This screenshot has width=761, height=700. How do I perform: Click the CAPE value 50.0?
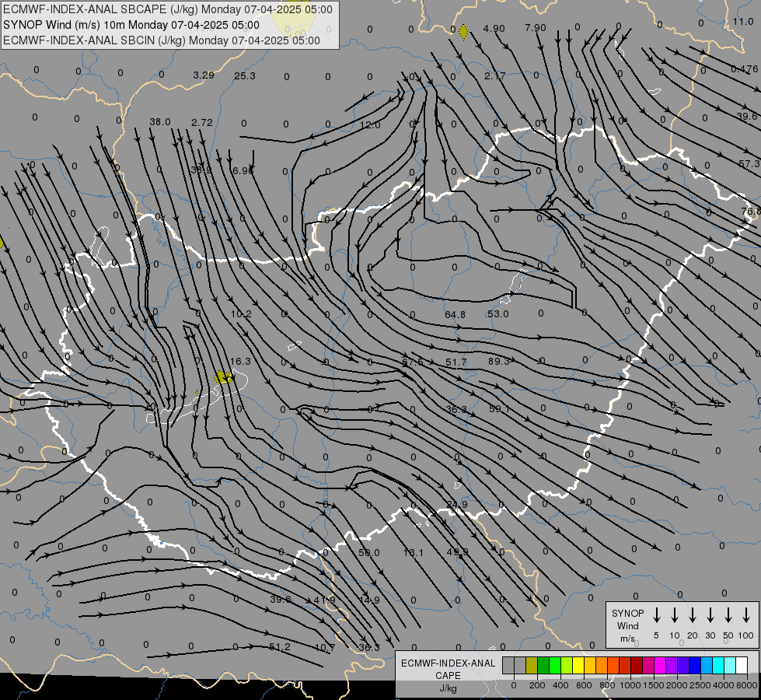click(x=369, y=553)
